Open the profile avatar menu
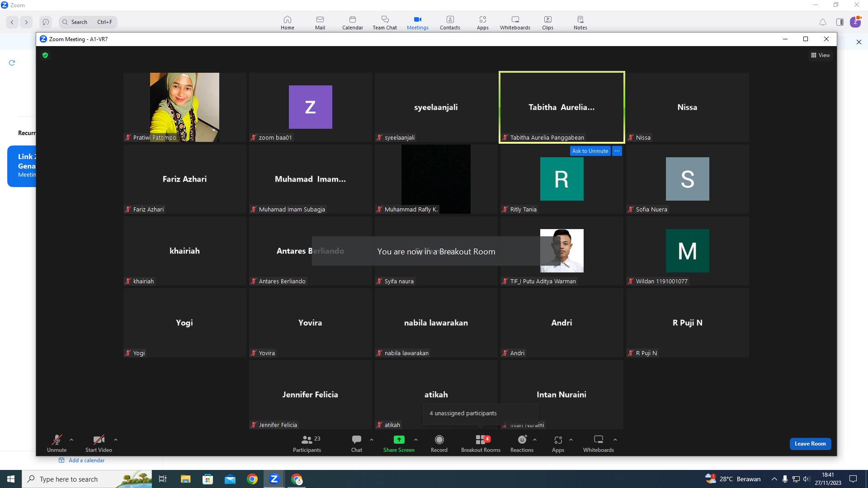 pyautogui.click(x=855, y=22)
